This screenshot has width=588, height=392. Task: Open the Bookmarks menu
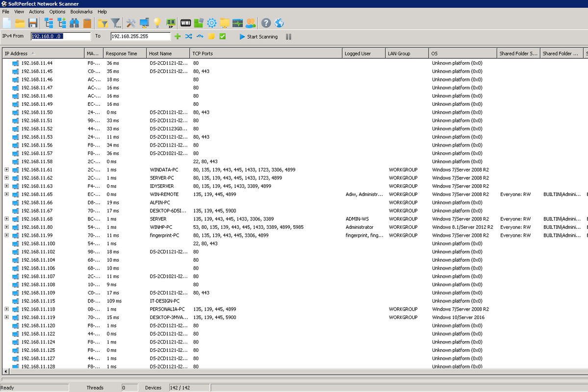pos(81,11)
